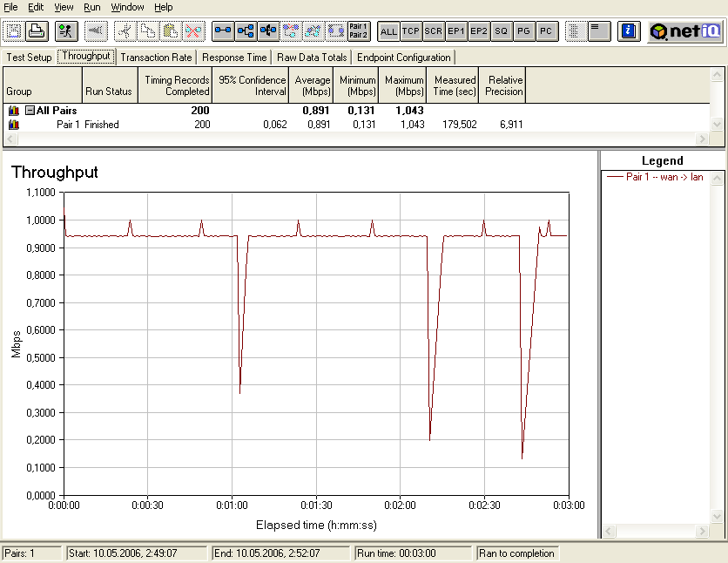The width and height of the screenshot is (728, 563).
Task: Click the Copy toolbar icon
Action: pos(148,31)
